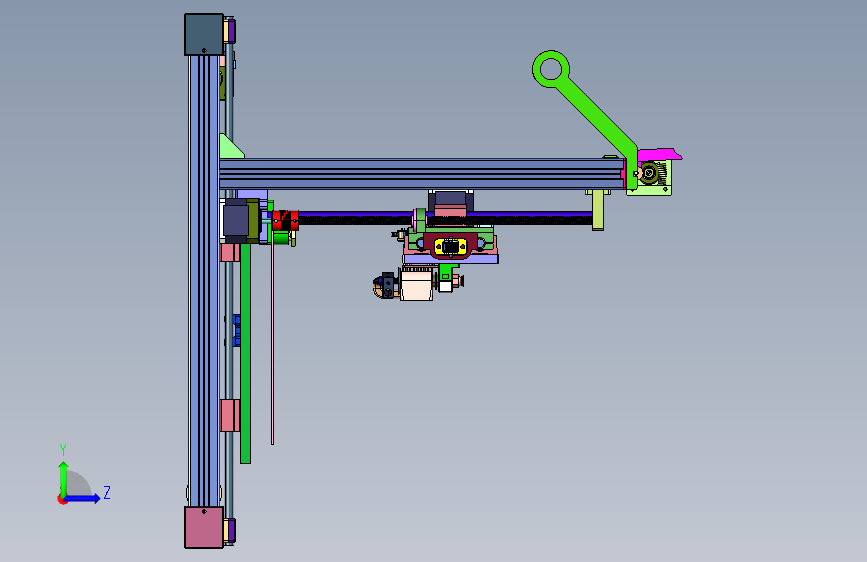Select the purple roller at the column's top
Screen dimensions: 867x562
pyautogui.click(x=231, y=31)
